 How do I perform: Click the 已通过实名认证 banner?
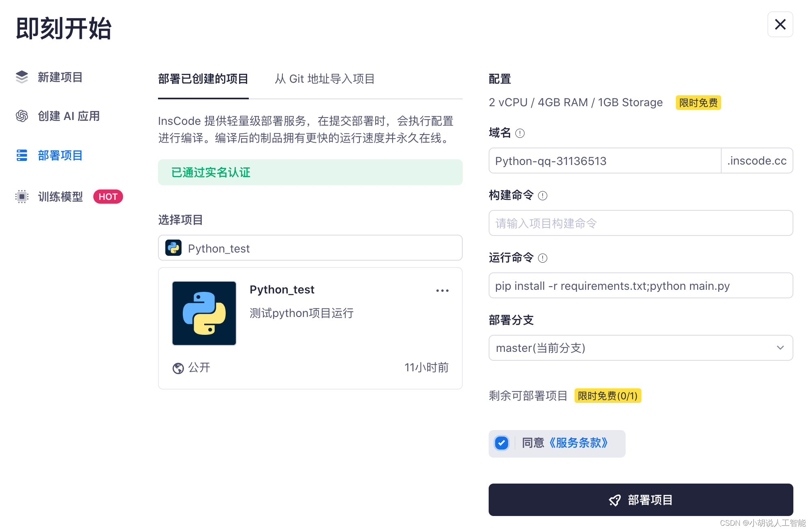pyautogui.click(x=310, y=172)
